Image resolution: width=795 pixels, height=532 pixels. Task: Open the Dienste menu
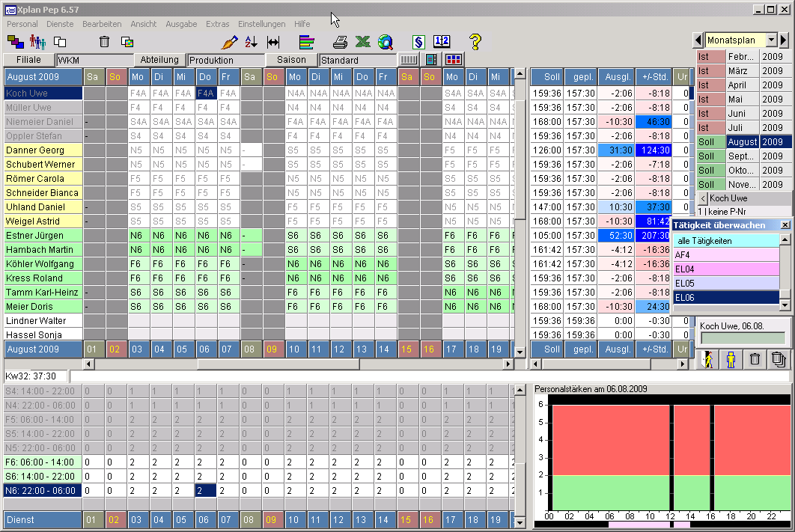click(x=60, y=24)
